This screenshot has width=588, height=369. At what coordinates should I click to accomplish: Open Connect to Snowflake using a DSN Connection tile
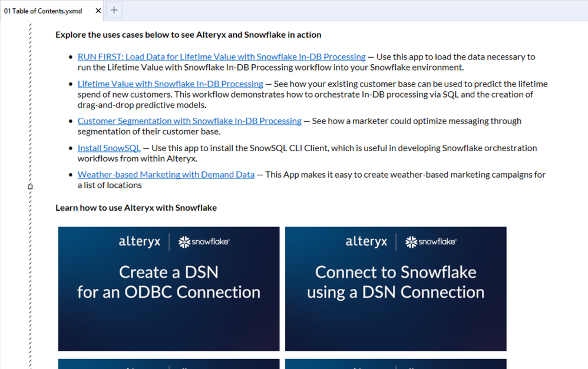coord(395,289)
